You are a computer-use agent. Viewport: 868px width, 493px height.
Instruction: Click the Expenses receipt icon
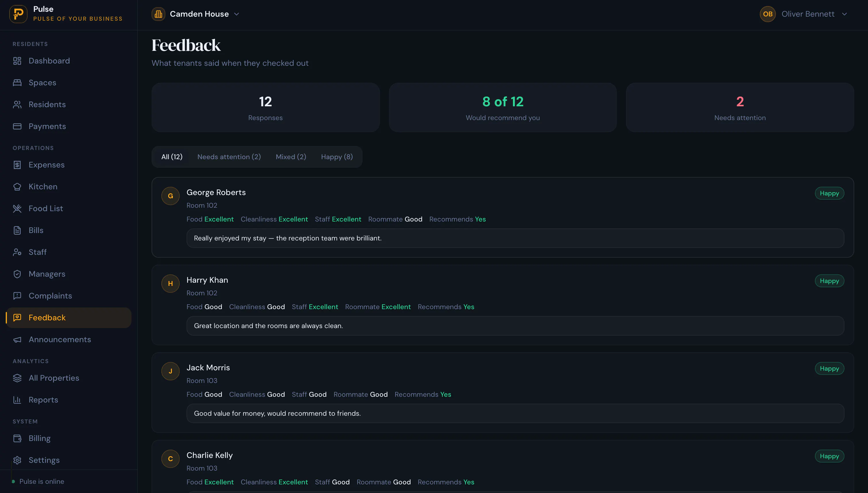[17, 165]
